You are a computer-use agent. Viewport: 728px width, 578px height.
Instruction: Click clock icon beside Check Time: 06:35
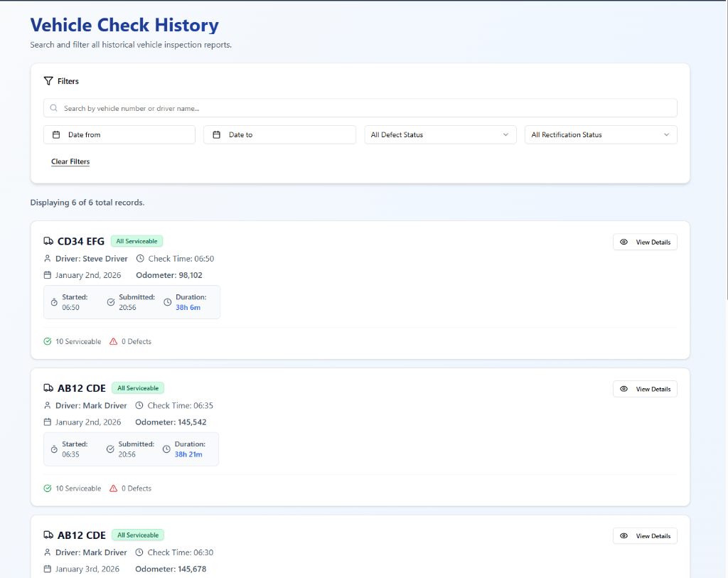click(x=139, y=405)
